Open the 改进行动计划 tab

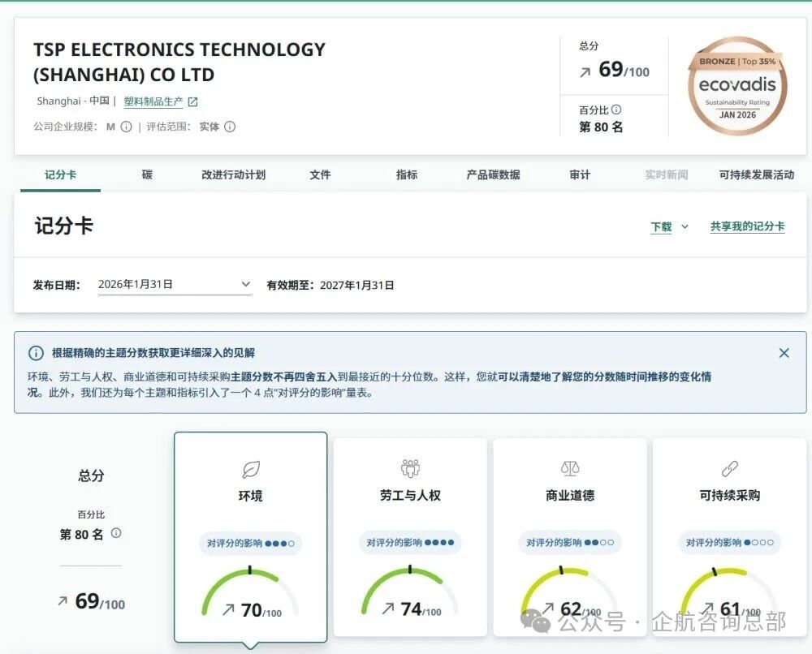click(x=233, y=174)
